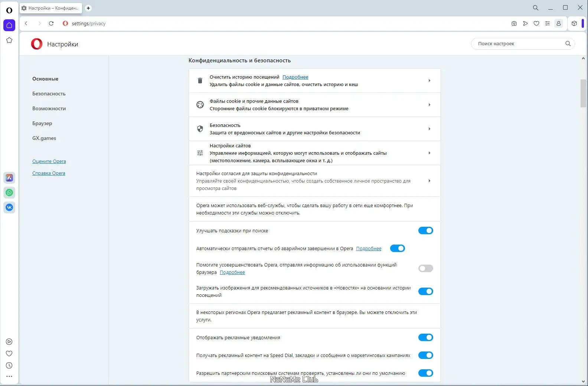Click the trash icon for clearing history

click(200, 81)
